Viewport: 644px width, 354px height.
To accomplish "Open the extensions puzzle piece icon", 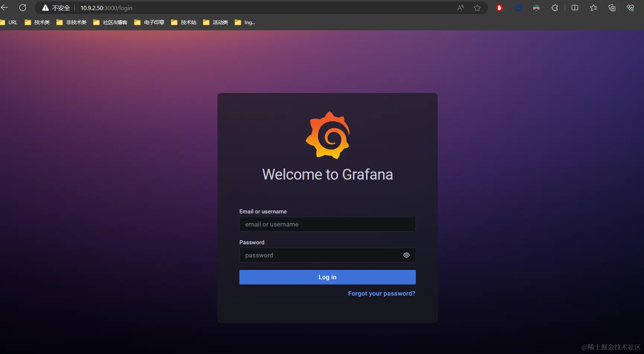I will [x=555, y=8].
